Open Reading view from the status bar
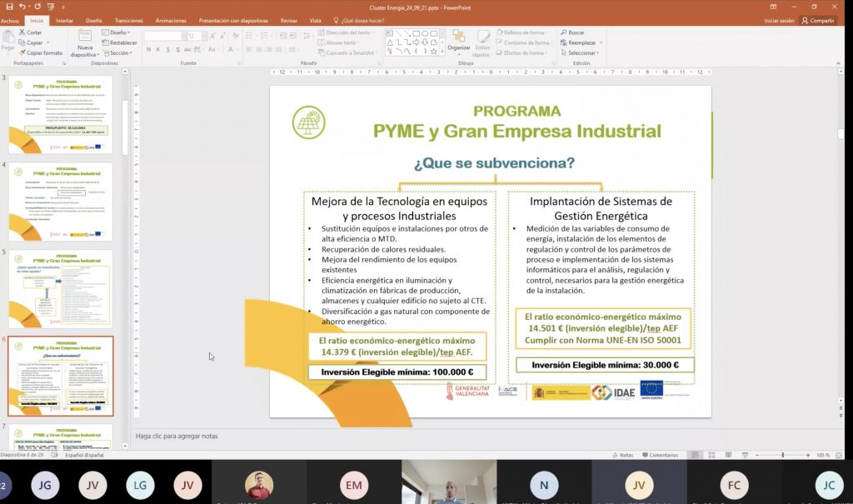Screen dimensions: 853x504 point(728,455)
